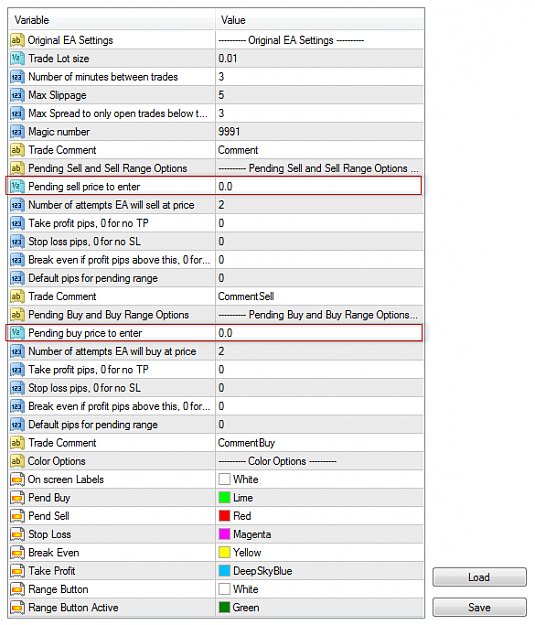Click the Range Button Active color icon
This screenshot has height=625, width=535.
coord(17,608)
